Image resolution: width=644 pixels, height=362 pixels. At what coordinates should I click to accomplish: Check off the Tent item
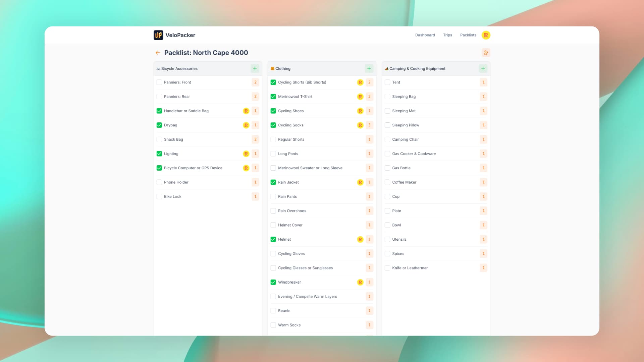point(387,82)
